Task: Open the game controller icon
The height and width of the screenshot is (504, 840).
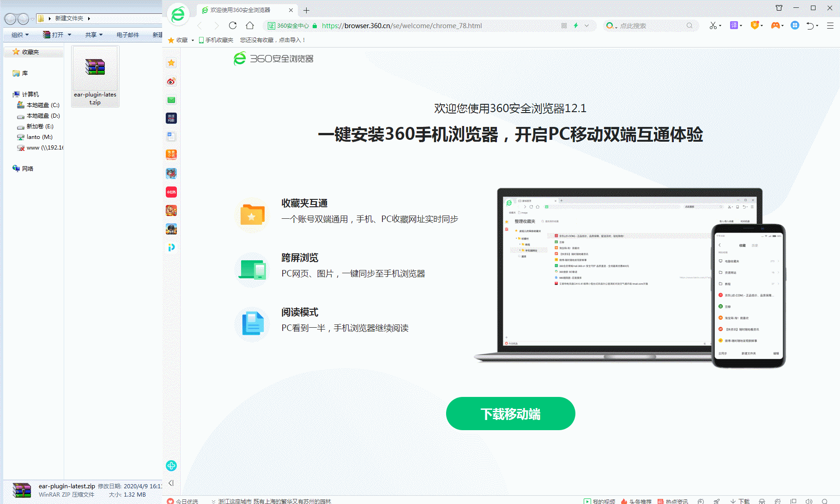Action: coord(775,25)
